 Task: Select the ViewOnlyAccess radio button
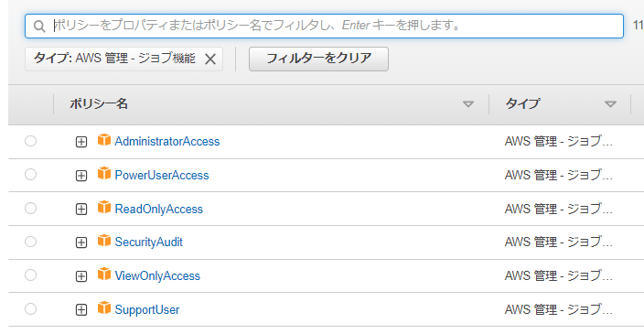(x=30, y=275)
